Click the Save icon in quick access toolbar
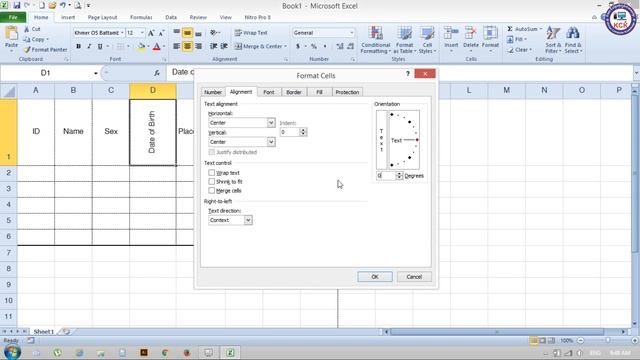The height and width of the screenshot is (360, 640). tap(17, 6)
